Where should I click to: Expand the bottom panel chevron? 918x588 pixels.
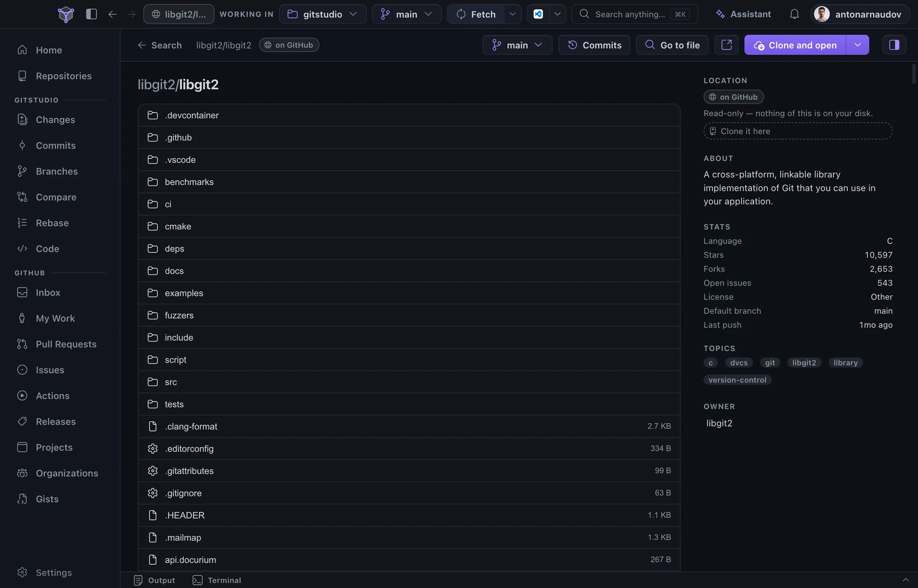pyautogui.click(x=905, y=580)
